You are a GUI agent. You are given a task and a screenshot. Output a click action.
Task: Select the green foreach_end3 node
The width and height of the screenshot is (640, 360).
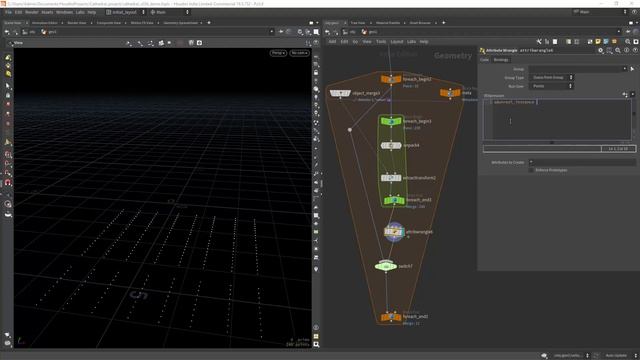[394, 200]
